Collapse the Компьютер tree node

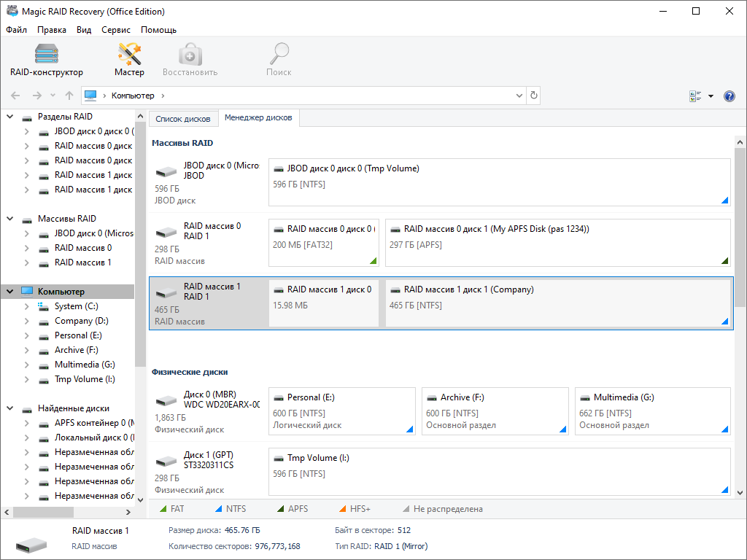click(x=10, y=292)
